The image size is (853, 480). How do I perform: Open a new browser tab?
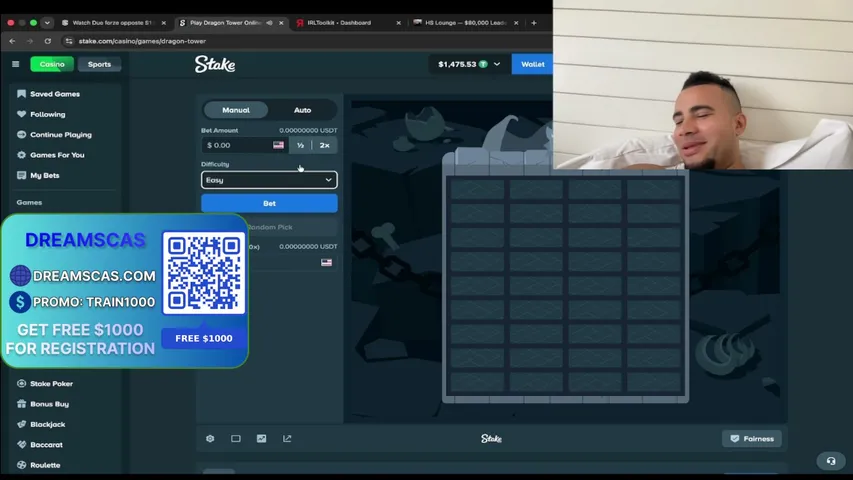[534, 23]
